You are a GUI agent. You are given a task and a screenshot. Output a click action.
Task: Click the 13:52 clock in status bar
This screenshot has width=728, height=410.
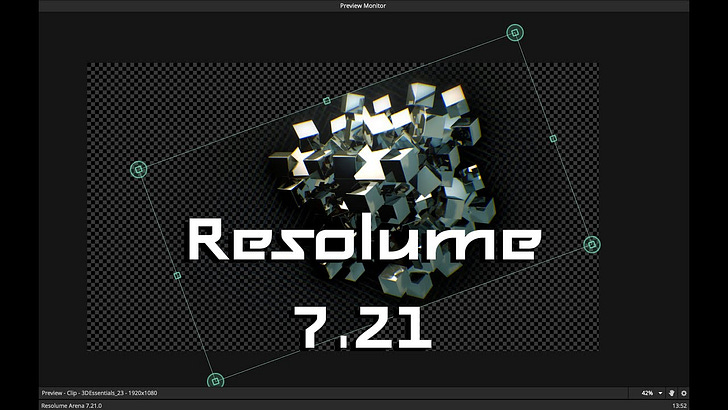(679, 406)
